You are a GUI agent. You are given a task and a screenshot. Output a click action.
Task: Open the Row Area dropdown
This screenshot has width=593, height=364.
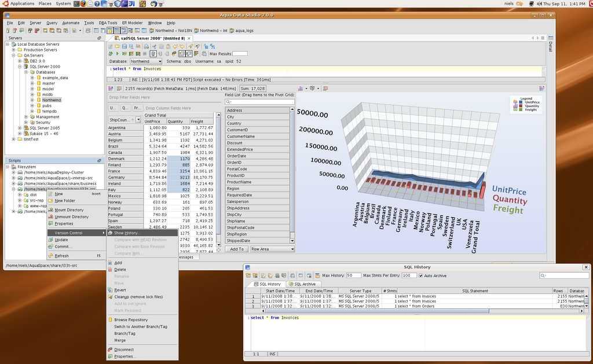point(272,249)
